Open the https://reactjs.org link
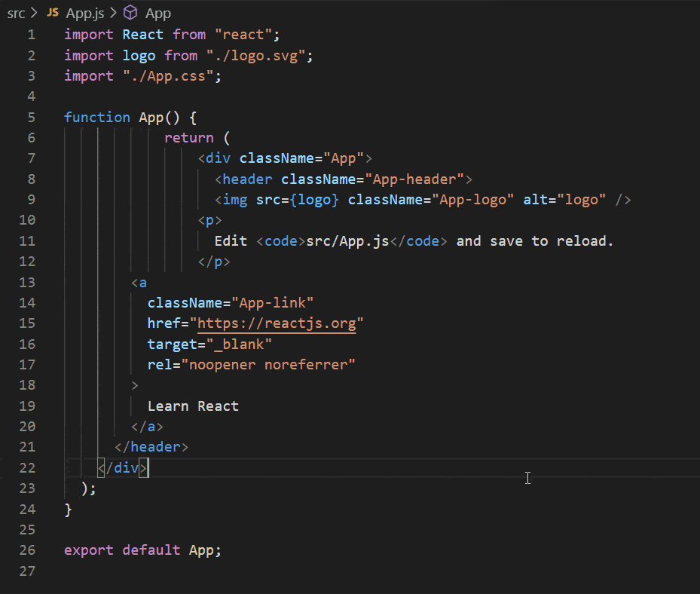Viewport: 700px width, 594px height. pos(277,323)
